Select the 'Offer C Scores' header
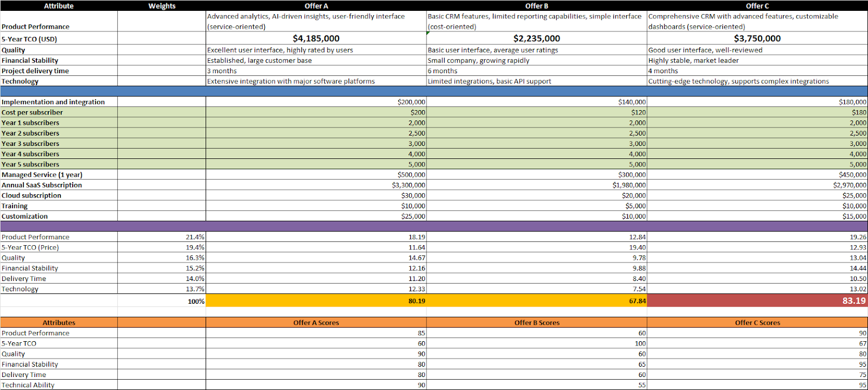Image resolution: width=868 pixels, height=390 pixels. tap(757, 322)
